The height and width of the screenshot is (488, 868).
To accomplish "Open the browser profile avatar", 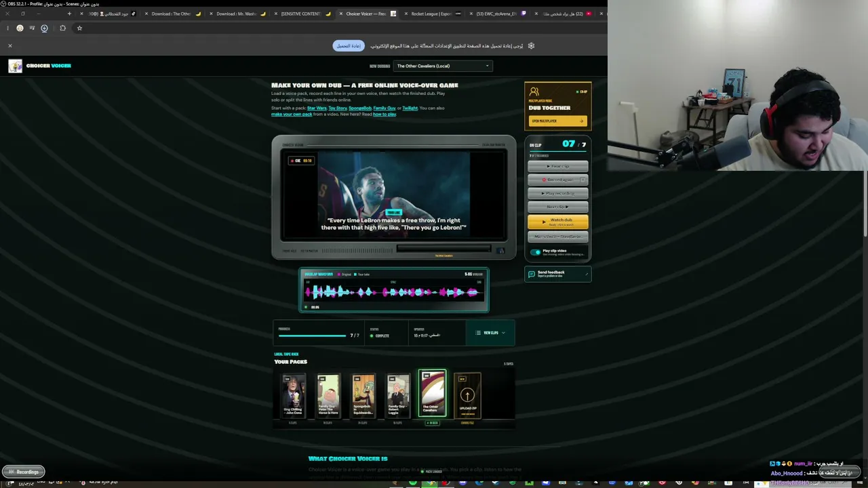I will (20, 28).
